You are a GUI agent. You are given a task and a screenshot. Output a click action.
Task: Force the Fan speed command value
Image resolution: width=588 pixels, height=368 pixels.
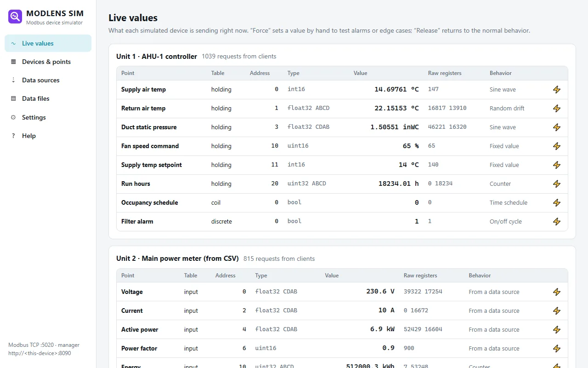(x=557, y=146)
